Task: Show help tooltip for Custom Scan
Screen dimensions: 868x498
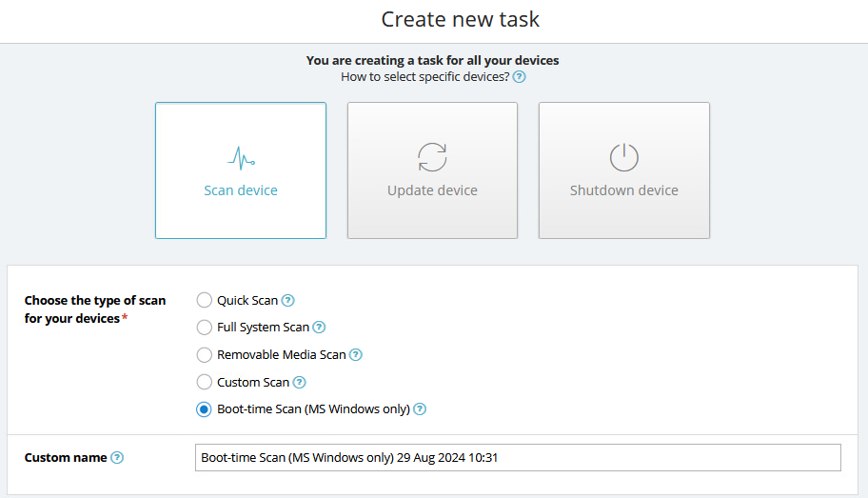Action: point(300,382)
